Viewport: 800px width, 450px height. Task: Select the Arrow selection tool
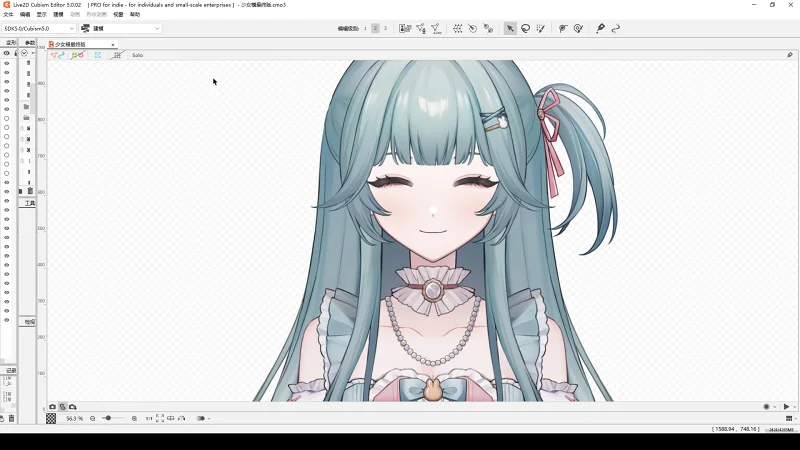coord(510,29)
